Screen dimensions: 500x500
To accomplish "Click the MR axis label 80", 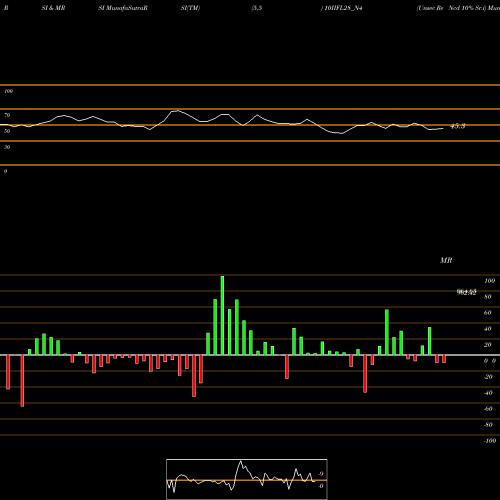I will coord(487,297).
